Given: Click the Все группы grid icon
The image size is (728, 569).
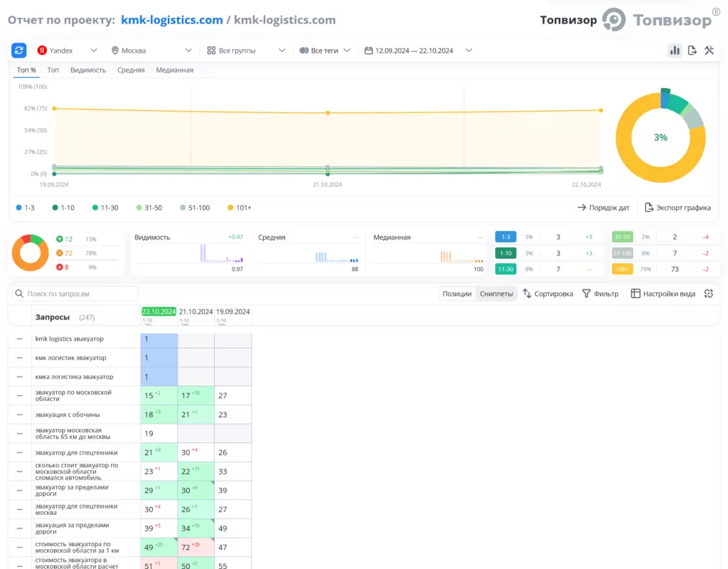Looking at the screenshot, I should pyautogui.click(x=211, y=50).
